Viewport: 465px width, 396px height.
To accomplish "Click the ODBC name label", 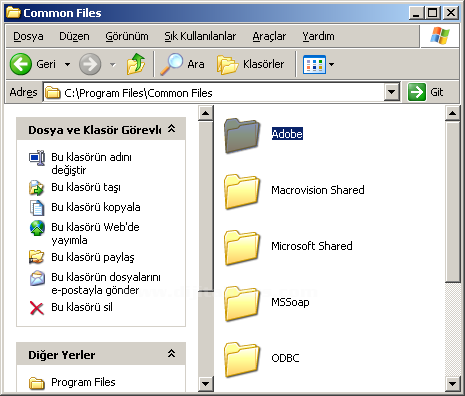I will click(x=285, y=358).
